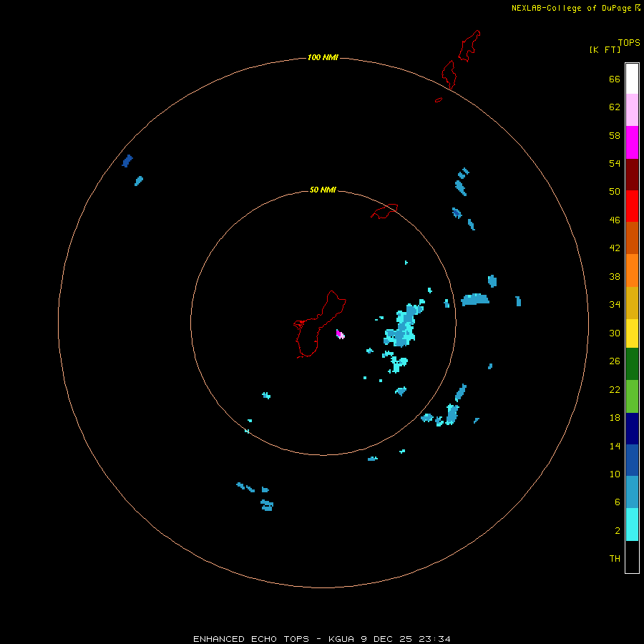
Task: Click legend value 30
Action: 615,333
